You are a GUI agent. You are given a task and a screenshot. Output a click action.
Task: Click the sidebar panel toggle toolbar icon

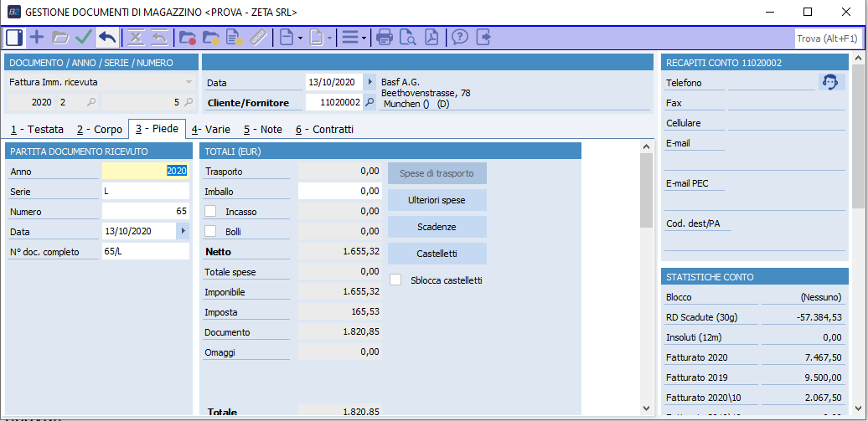click(14, 38)
